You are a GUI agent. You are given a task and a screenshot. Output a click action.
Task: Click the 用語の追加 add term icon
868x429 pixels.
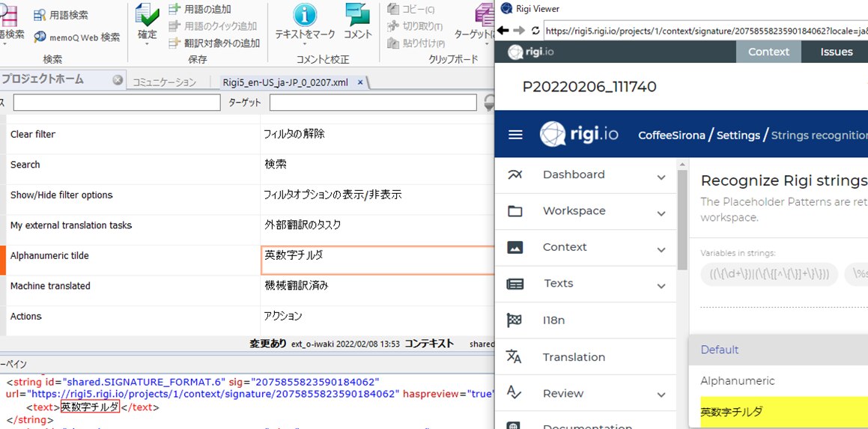click(x=174, y=10)
